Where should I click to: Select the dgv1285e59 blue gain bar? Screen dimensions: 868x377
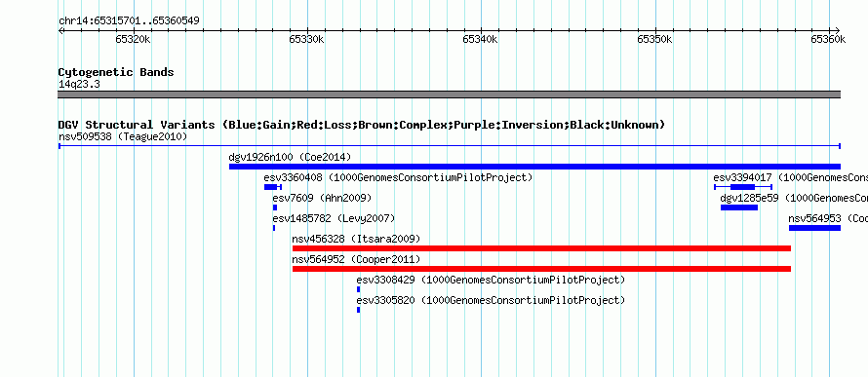739,207
